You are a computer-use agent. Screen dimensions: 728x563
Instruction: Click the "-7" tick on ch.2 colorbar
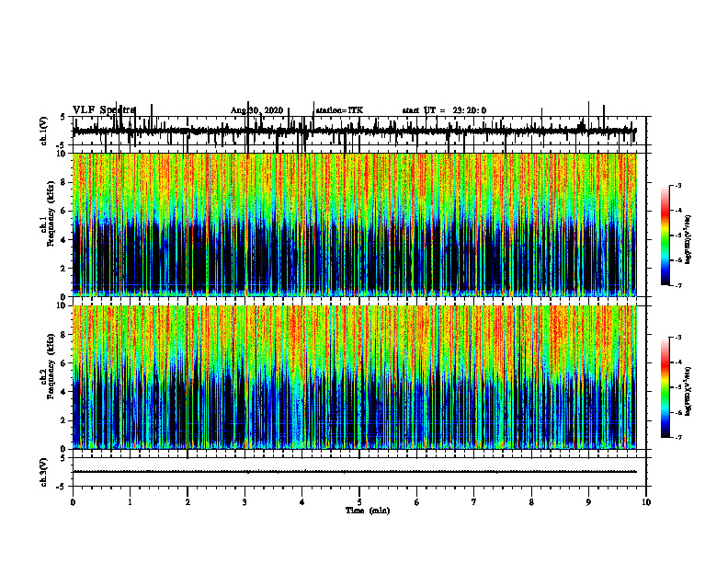[x=678, y=437]
